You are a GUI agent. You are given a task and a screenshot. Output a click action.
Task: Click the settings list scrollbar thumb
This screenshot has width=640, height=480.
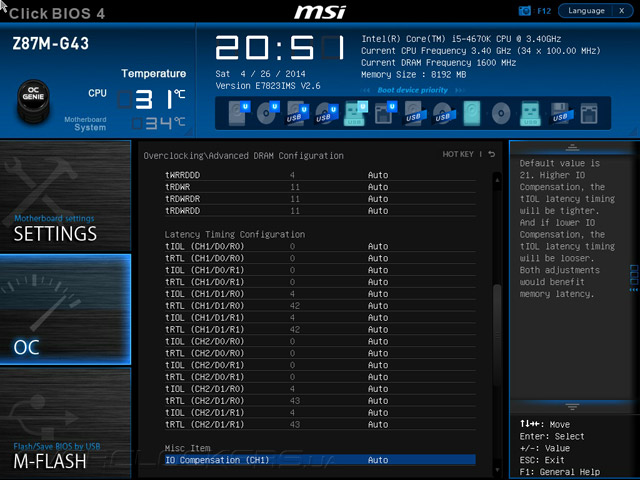coord(497,335)
